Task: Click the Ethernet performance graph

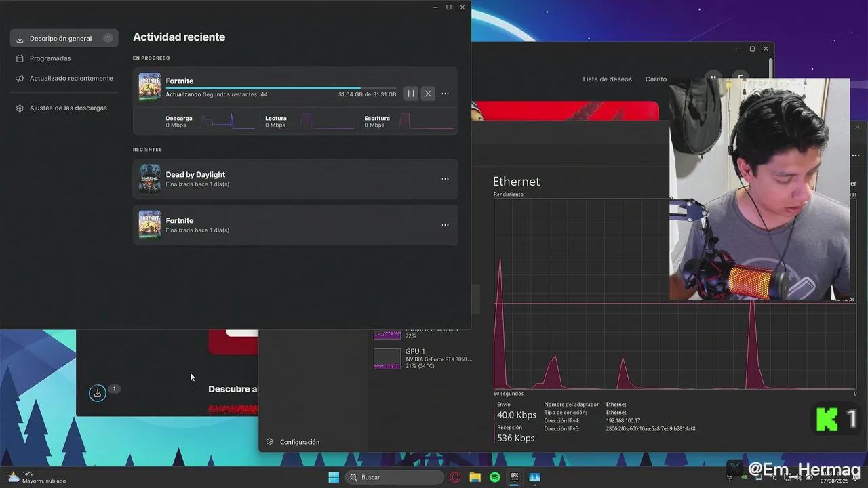Action: tap(675, 294)
